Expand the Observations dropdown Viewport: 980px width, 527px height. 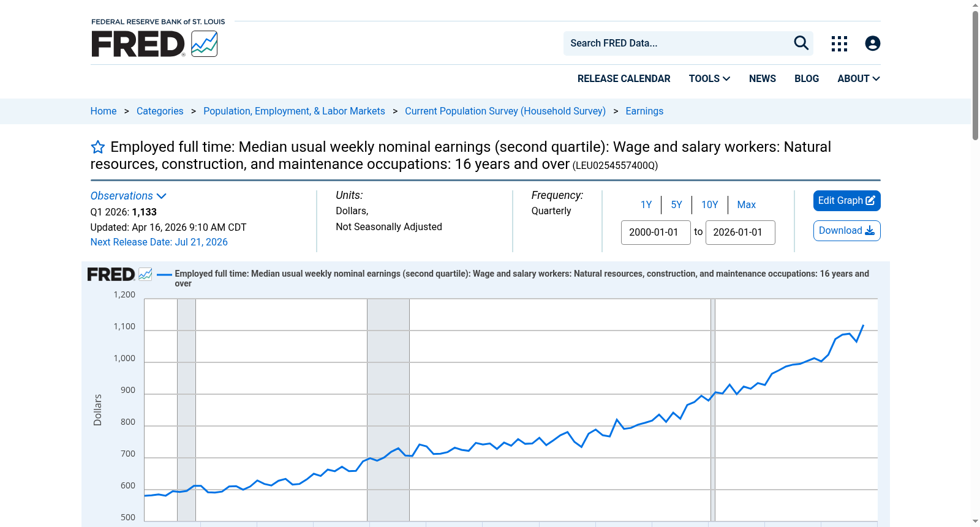(128, 196)
